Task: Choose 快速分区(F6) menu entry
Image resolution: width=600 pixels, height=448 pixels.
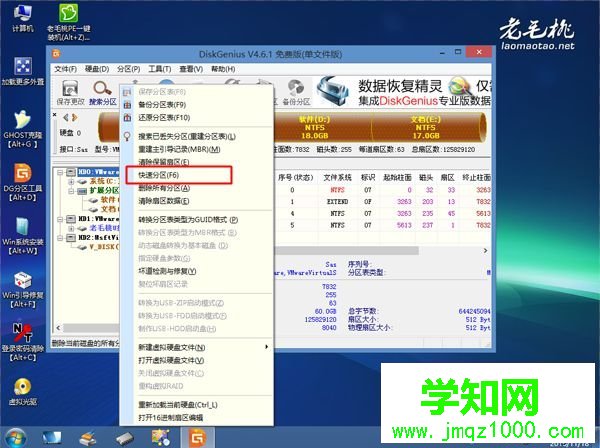Action: 197,175
